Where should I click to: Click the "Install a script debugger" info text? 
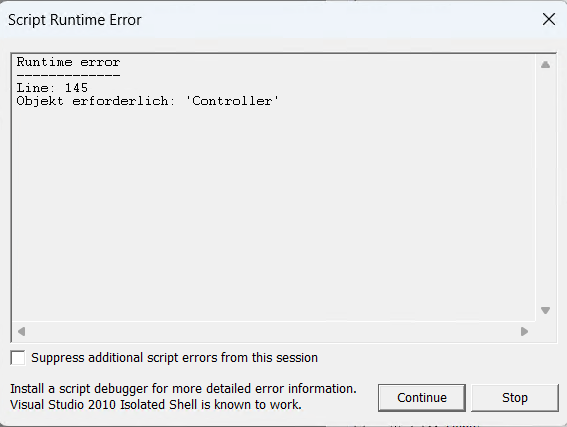click(183, 389)
